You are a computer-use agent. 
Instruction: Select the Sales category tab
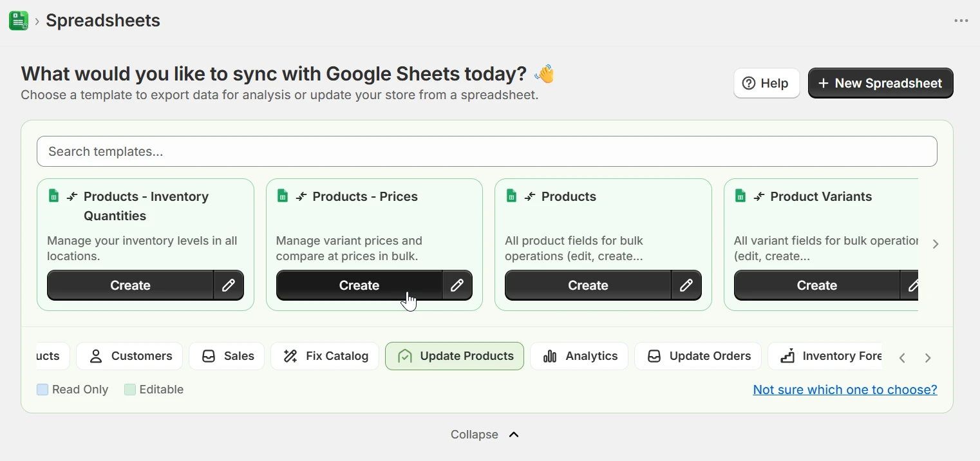tap(227, 356)
